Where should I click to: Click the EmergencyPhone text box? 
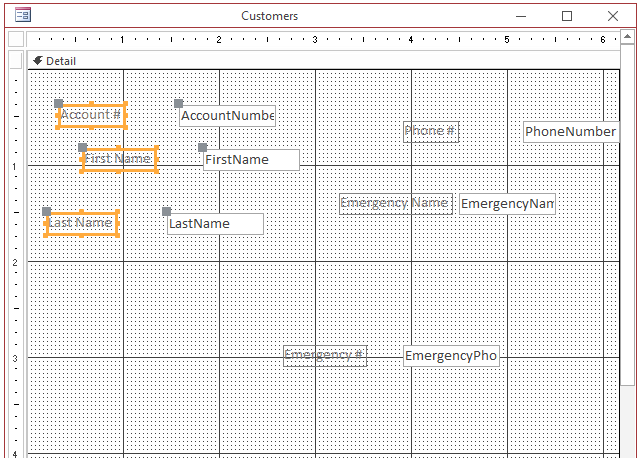tap(451, 356)
